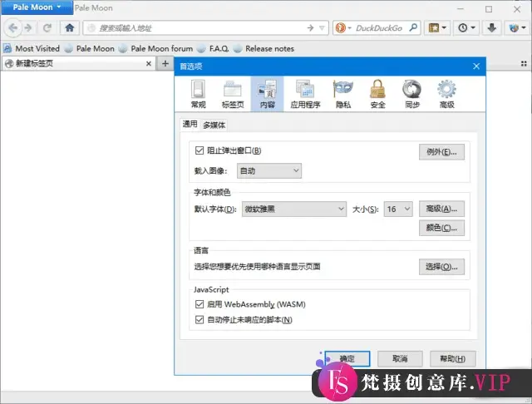Open the 安全 (Security) padlock pane
This screenshot has height=404, width=532.
pyautogui.click(x=377, y=94)
